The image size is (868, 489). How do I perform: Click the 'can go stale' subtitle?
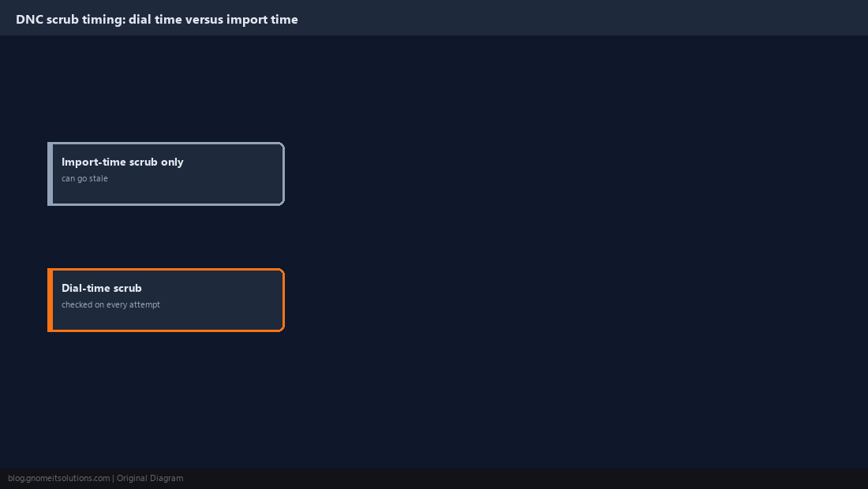point(84,179)
